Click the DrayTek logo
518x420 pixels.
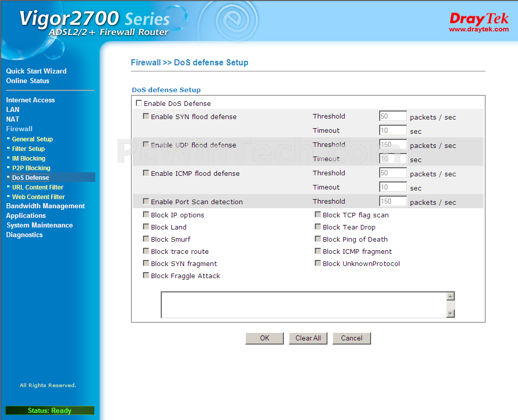(478, 18)
